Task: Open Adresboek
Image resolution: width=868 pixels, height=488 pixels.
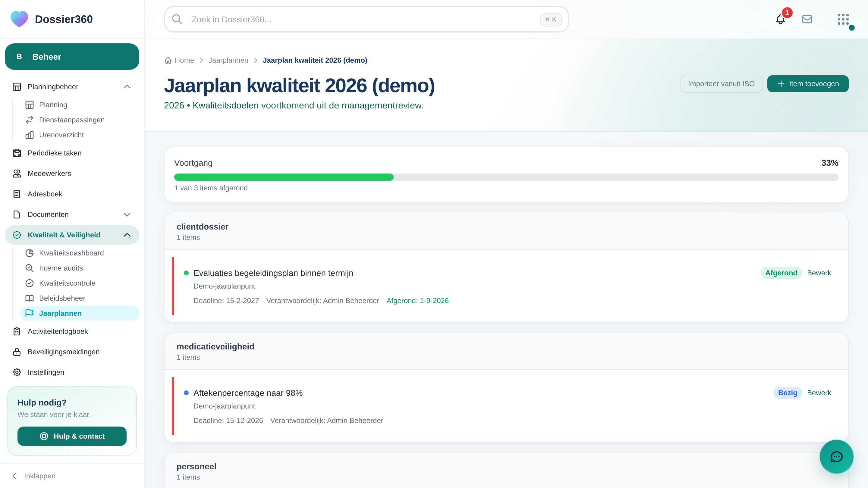Action: (72, 194)
